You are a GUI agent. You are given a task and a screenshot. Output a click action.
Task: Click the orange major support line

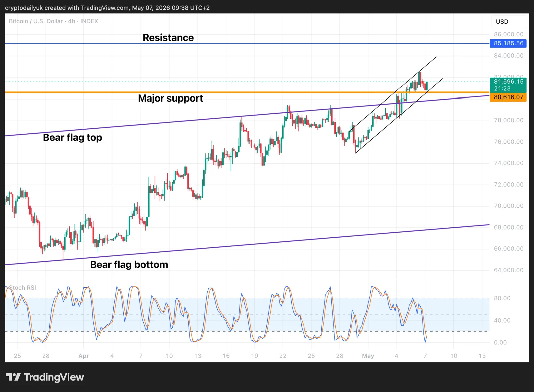[247, 92]
